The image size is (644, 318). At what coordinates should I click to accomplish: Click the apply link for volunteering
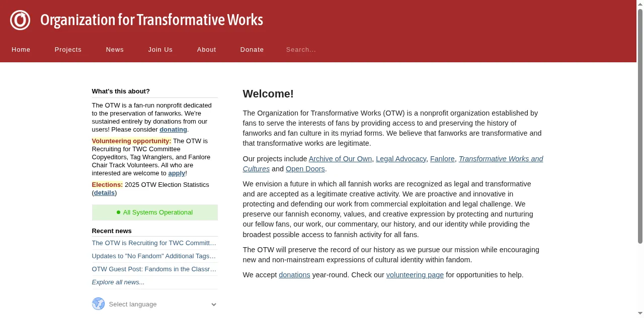tap(177, 173)
